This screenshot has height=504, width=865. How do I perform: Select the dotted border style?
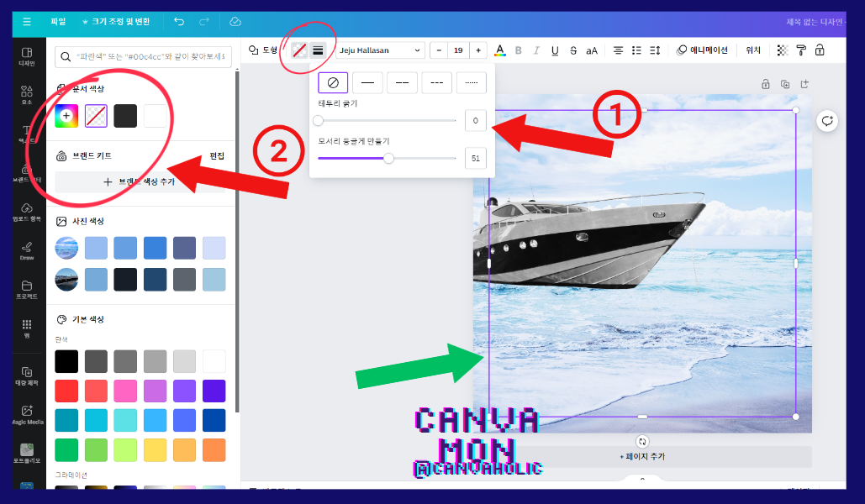point(472,82)
